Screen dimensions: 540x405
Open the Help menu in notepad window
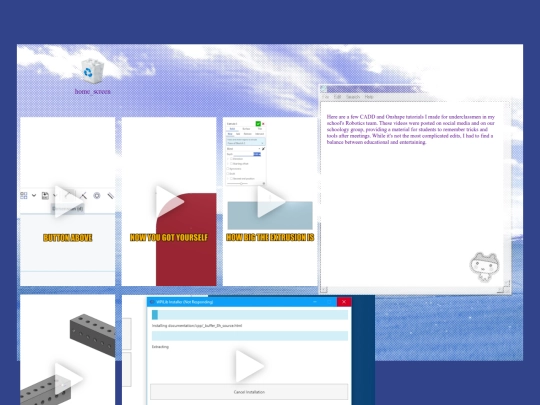pyautogui.click(x=369, y=97)
